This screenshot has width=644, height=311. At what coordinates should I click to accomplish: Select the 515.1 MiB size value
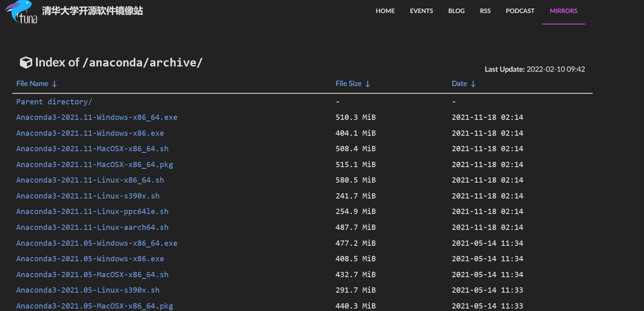pos(356,165)
